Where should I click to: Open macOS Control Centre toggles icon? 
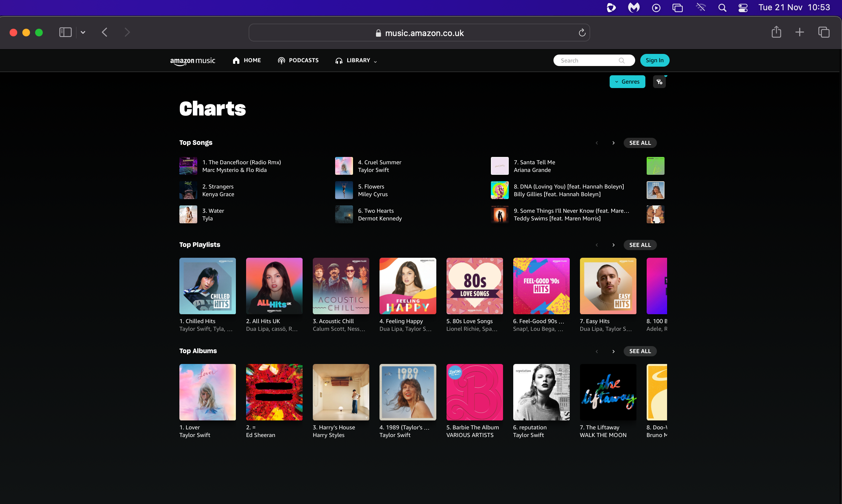743,7
